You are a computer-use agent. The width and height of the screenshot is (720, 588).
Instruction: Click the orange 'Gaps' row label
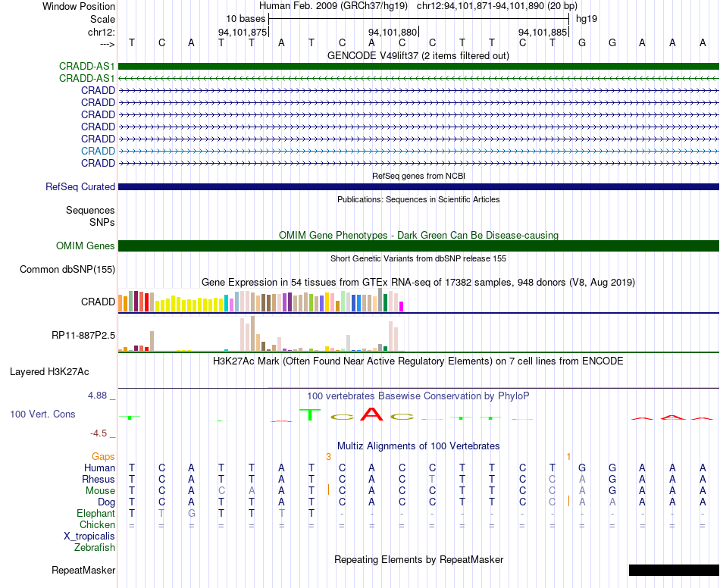click(103, 456)
